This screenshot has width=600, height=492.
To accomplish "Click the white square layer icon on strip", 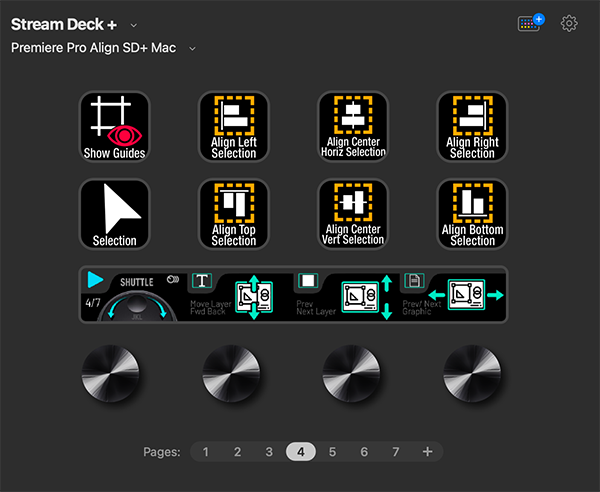I will pos(308,280).
